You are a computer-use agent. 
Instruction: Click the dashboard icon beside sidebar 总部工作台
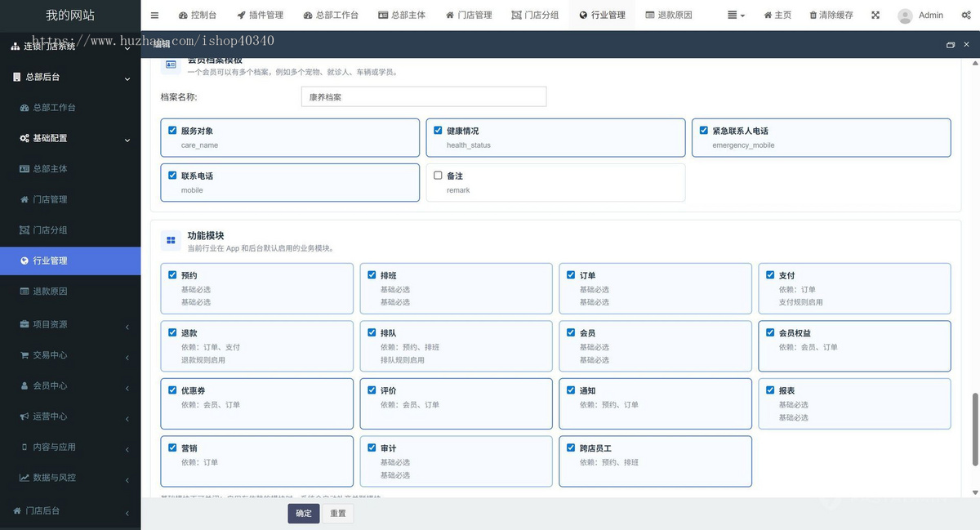[x=24, y=108]
